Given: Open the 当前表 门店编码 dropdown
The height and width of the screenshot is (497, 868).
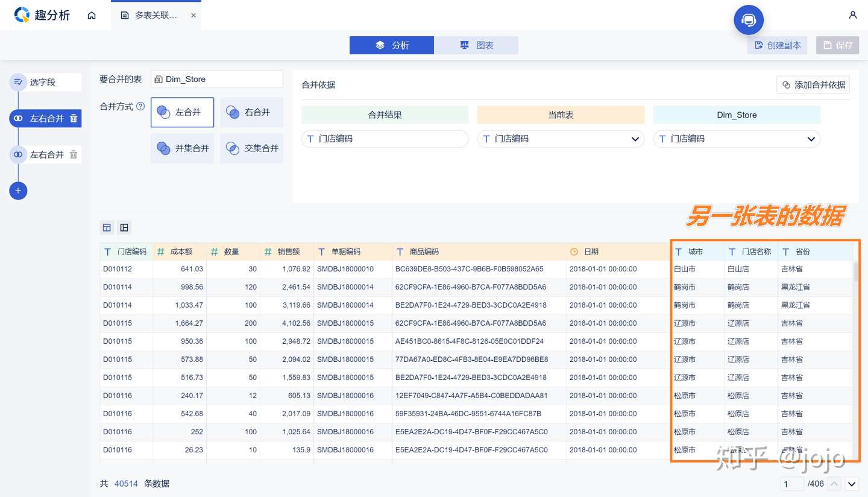Looking at the screenshot, I should click(x=561, y=139).
